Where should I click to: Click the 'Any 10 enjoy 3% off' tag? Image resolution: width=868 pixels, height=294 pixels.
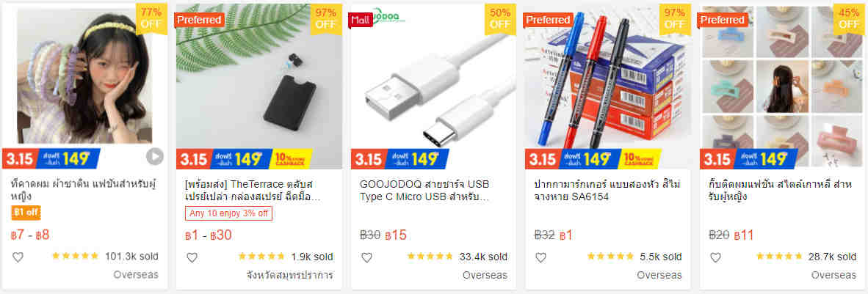pyautogui.click(x=228, y=213)
